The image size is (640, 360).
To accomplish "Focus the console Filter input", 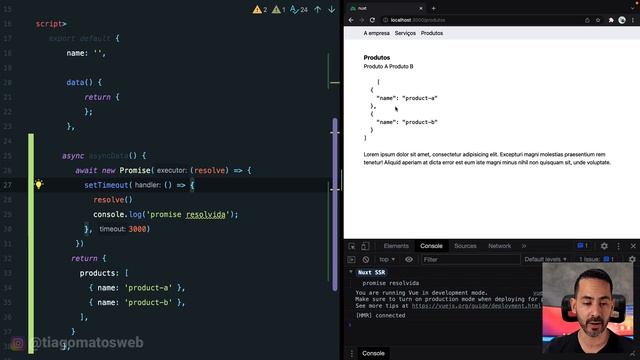I will pos(471,260).
